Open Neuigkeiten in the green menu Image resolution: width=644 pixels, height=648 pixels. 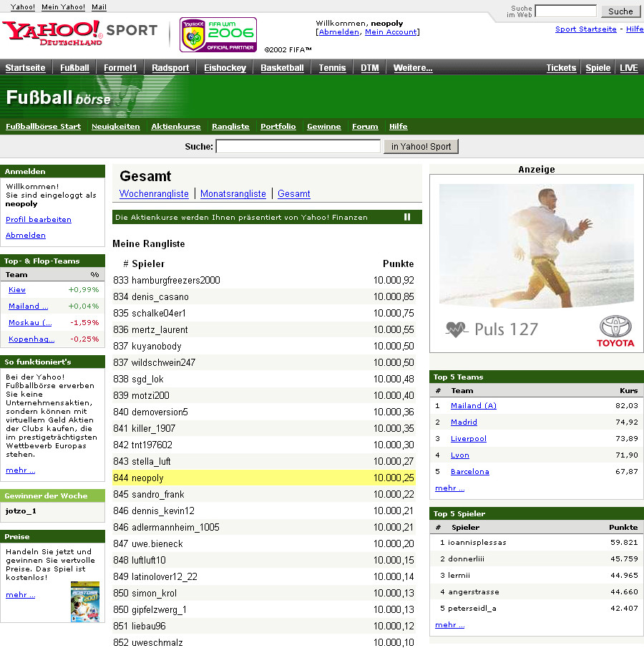[116, 127]
